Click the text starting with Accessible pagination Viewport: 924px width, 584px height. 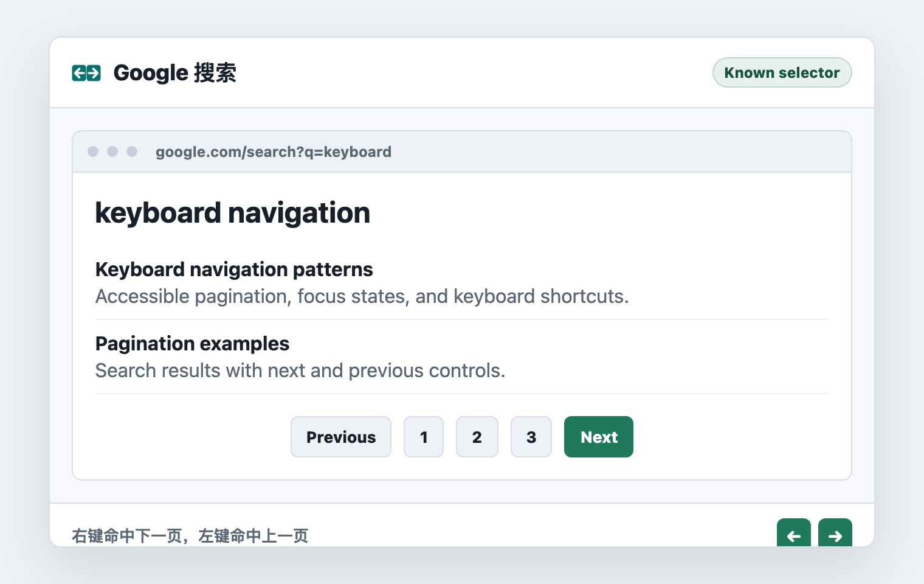pyautogui.click(x=362, y=296)
